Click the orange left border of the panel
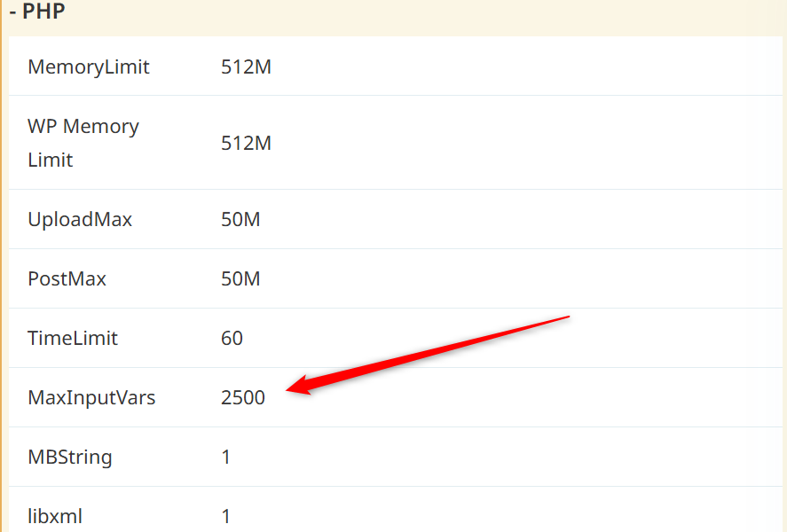787x532 pixels. (x=3, y=266)
